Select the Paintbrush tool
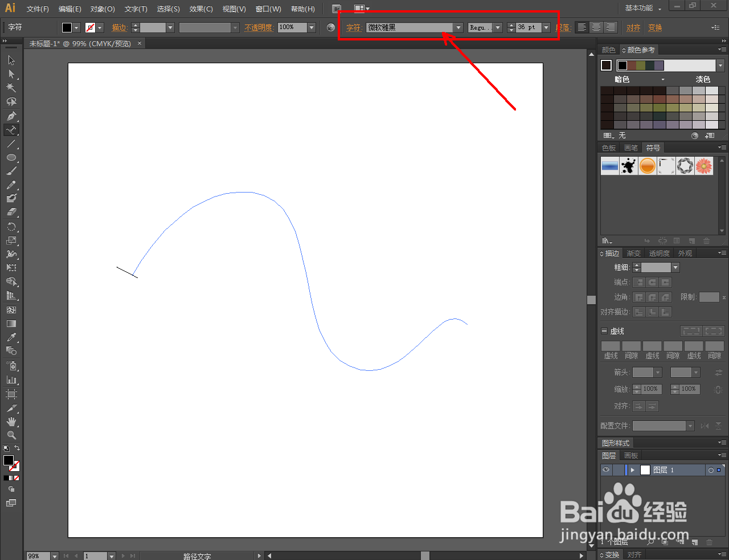This screenshot has height=560, width=729. click(11, 171)
